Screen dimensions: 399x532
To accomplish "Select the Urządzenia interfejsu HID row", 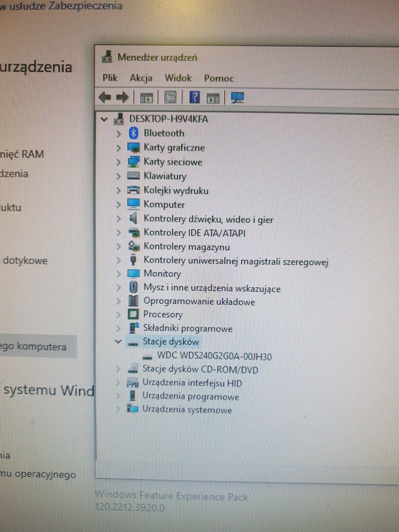I will pos(192,383).
